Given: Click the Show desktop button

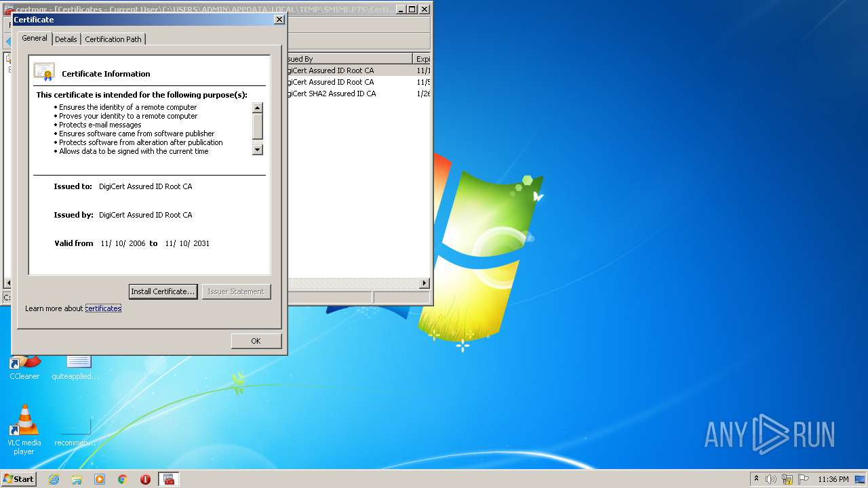Looking at the screenshot, I should (x=861, y=479).
